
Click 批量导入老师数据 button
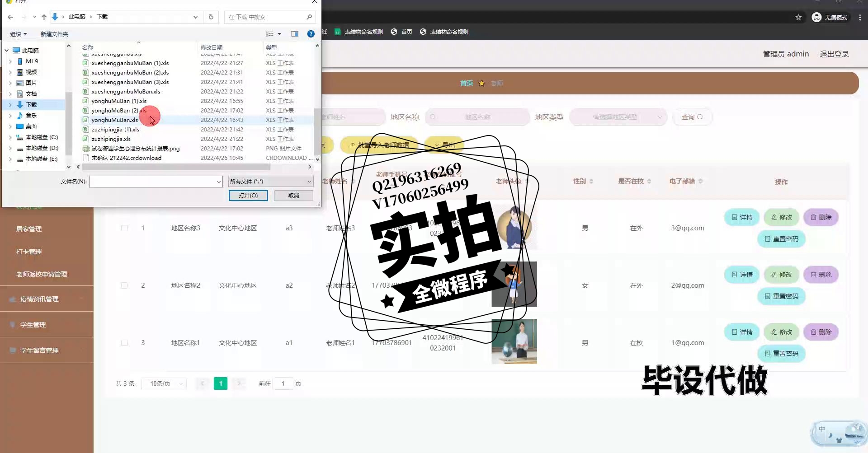coord(379,145)
